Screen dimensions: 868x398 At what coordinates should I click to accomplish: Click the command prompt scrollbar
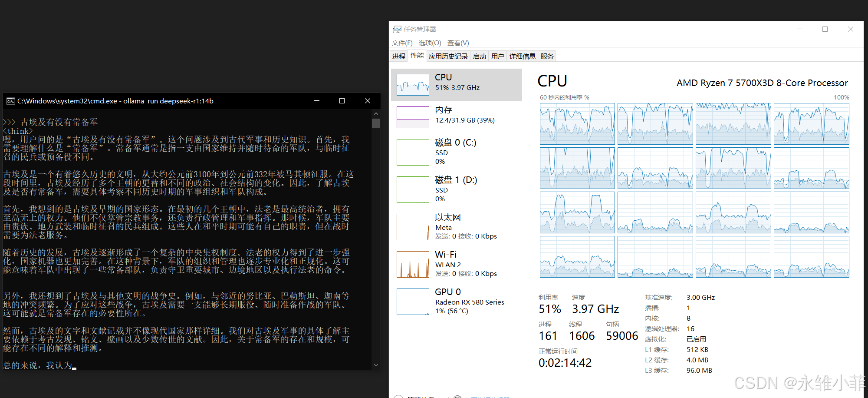(376, 239)
